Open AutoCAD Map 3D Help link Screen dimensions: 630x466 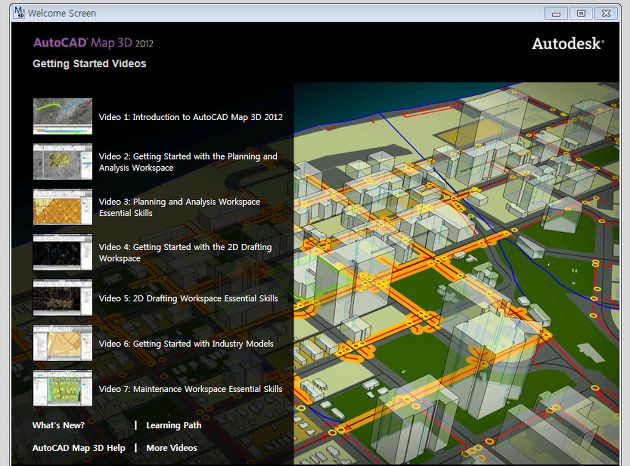click(x=79, y=448)
